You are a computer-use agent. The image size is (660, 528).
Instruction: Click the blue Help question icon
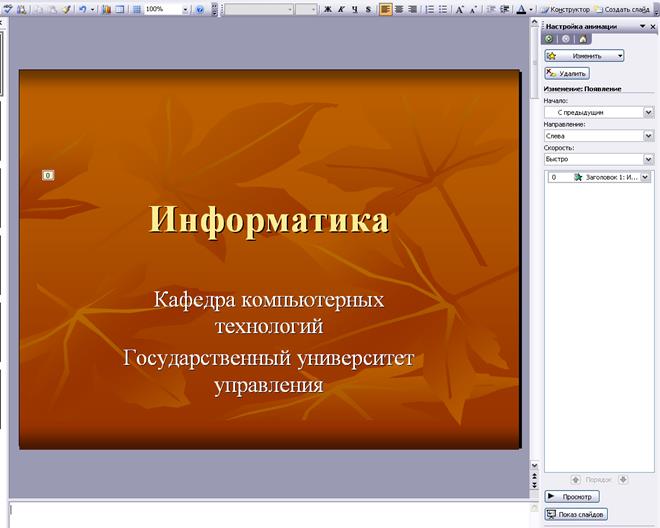pyautogui.click(x=200, y=9)
